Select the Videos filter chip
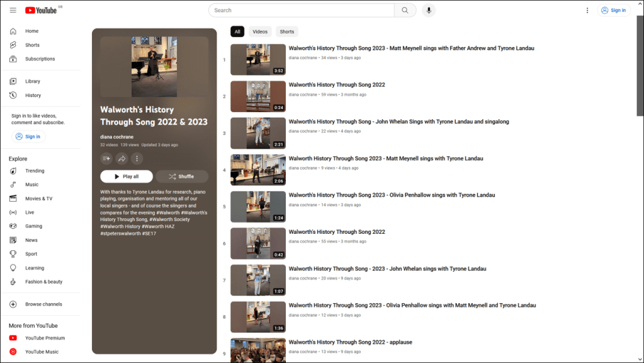Viewport: 644px width, 363px height. pyautogui.click(x=260, y=32)
